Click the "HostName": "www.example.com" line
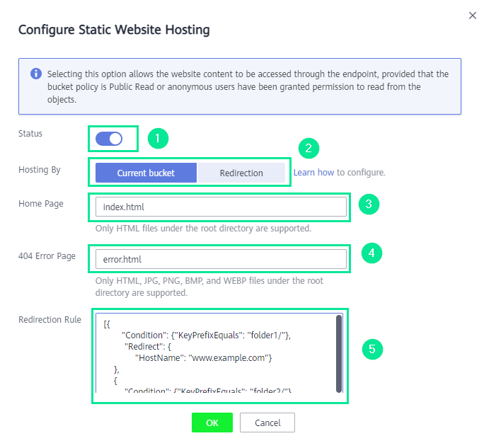Image resolution: width=484 pixels, height=448 pixels. (x=203, y=358)
